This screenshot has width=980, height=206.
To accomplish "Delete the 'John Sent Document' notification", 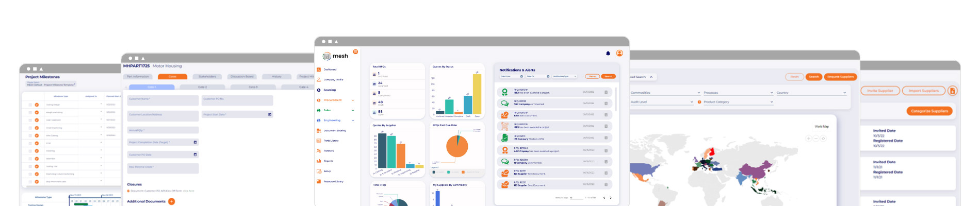I will [x=606, y=114].
